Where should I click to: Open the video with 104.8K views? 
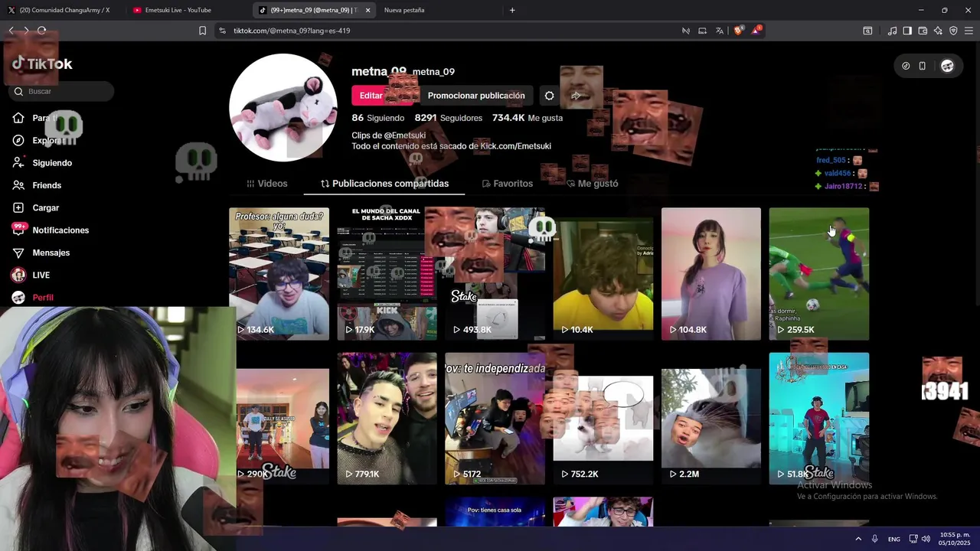[711, 273]
